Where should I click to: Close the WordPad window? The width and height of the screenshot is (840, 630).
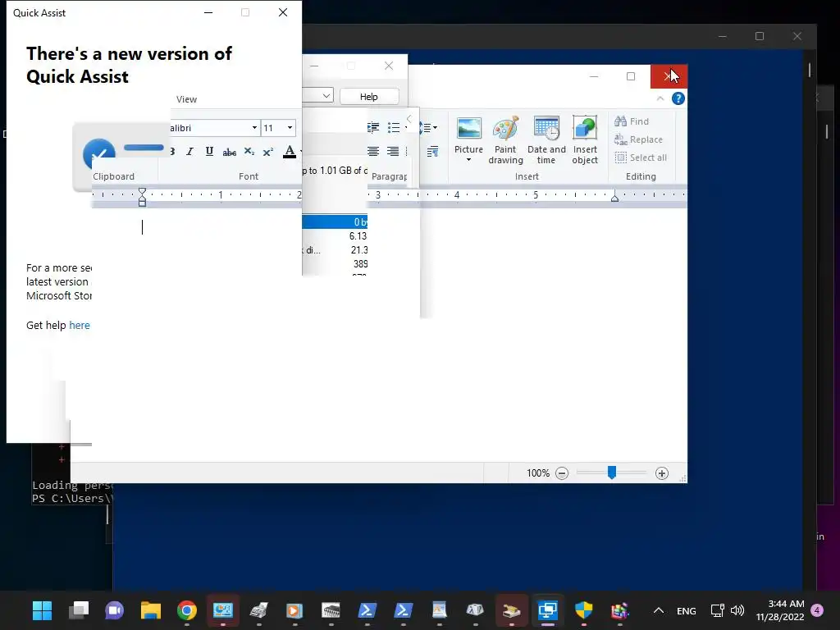click(669, 76)
